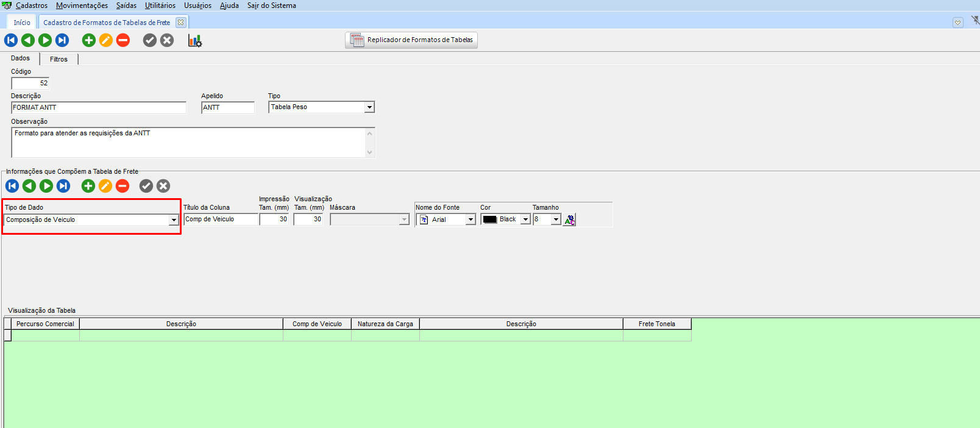This screenshot has width=980, height=428.
Task: Go to previous record in top toolbar
Action: tap(28, 40)
